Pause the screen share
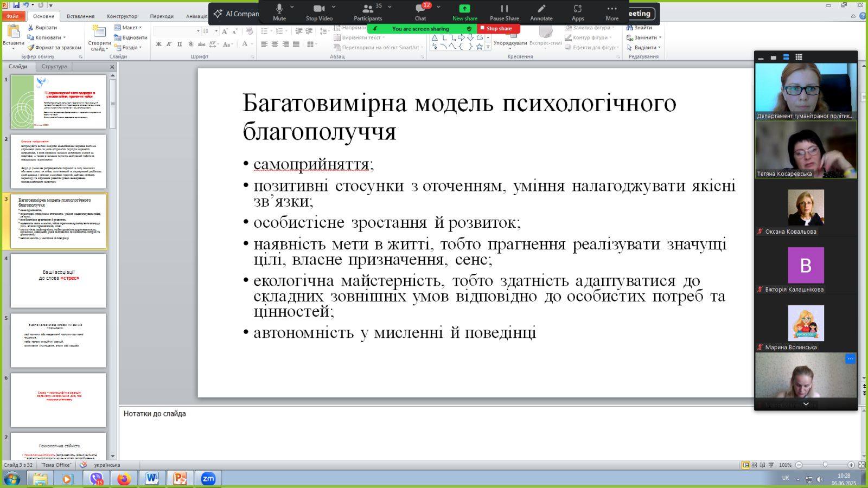Viewport: 868px width, 488px height. [504, 12]
